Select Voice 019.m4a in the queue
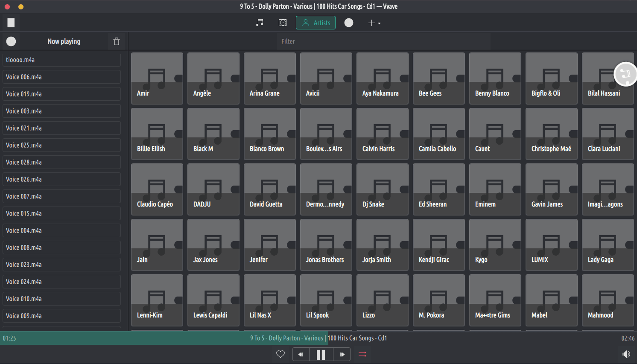 pos(61,94)
